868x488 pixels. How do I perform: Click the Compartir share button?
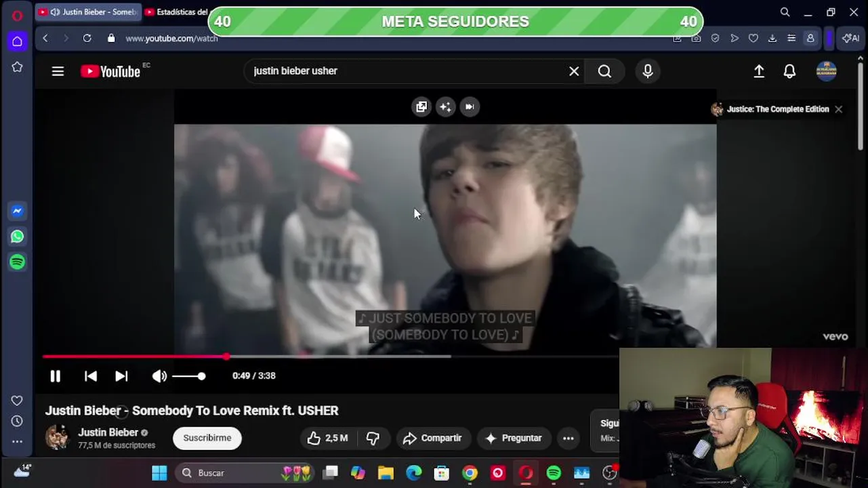432,438
